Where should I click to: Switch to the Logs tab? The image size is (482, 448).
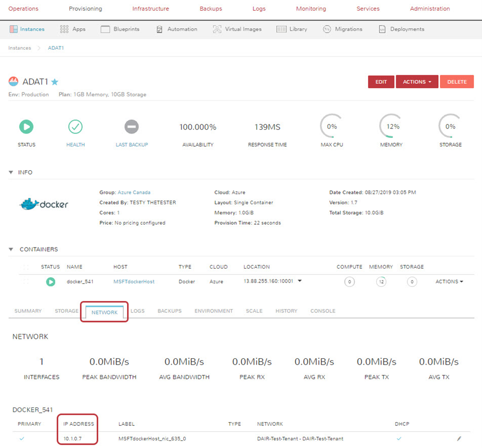(x=137, y=311)
